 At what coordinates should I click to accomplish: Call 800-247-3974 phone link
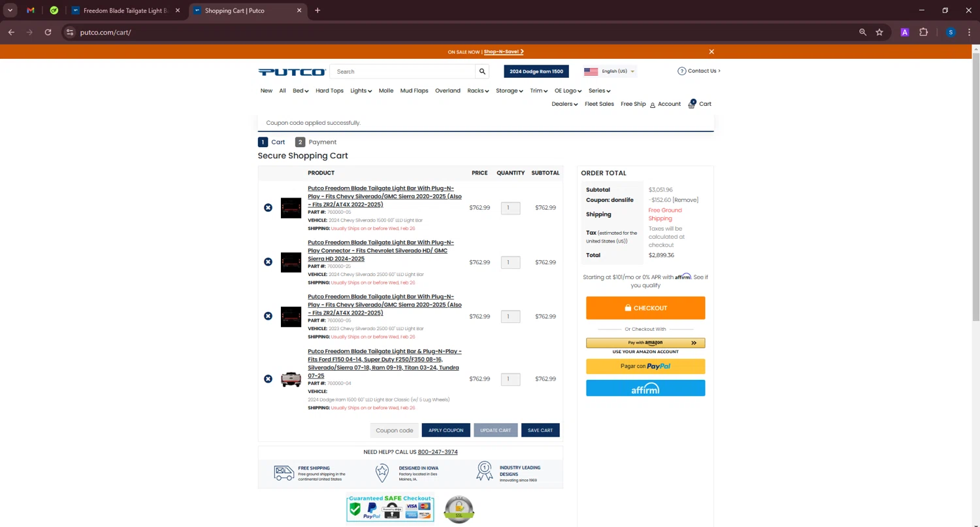[x=438, y=452]
